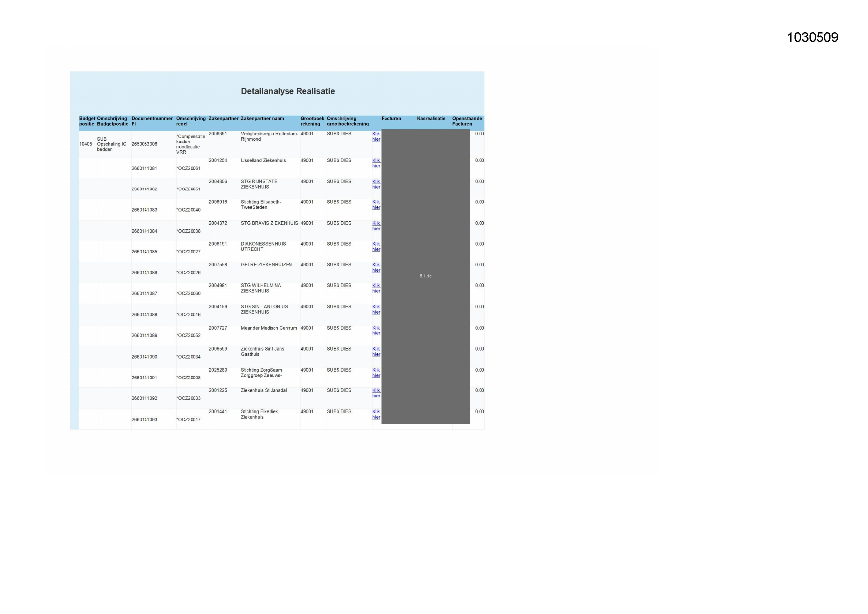Follow 'Klik hier' link for GELRE ZIEKENHUIZEN

click(376, 267)
